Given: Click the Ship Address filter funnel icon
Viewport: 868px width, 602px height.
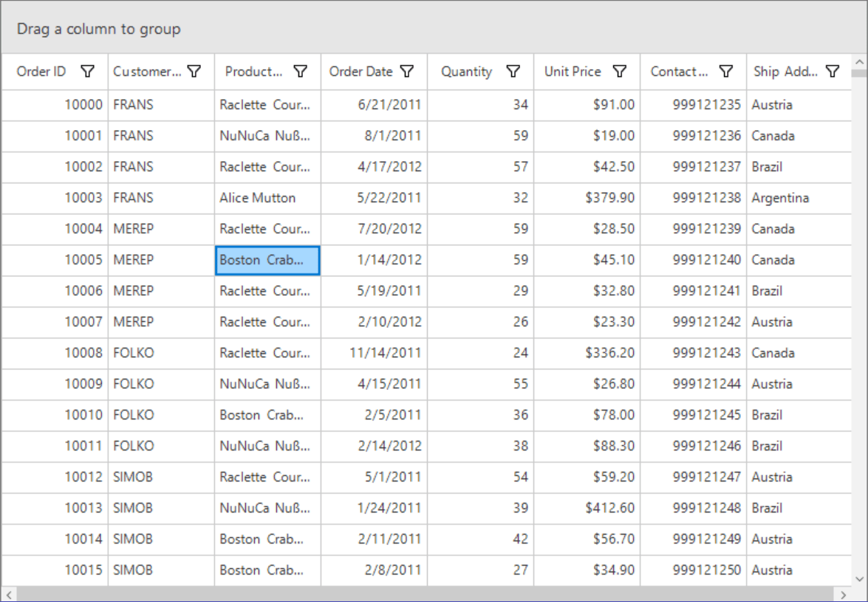Looking at the screenshot, I should 832,71.
